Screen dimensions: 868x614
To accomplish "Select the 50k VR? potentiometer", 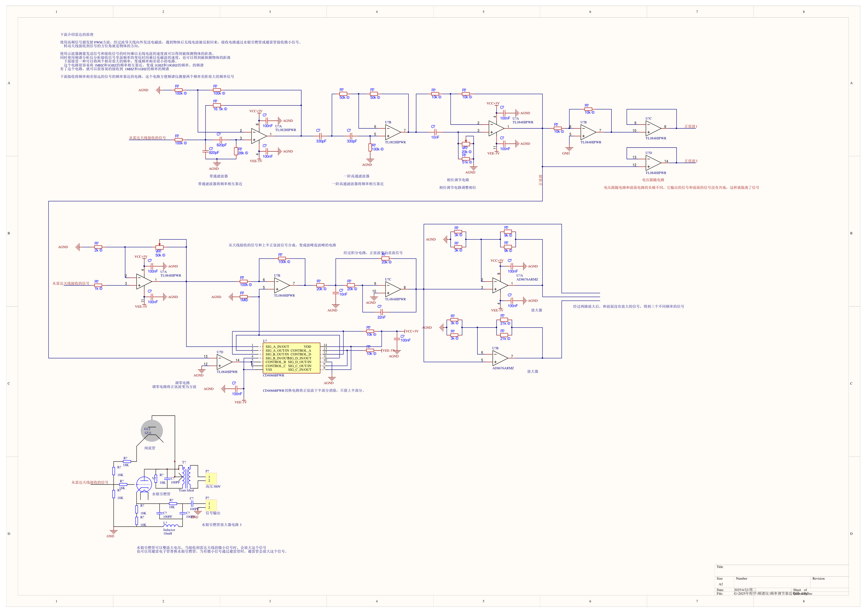I will 160,247.
